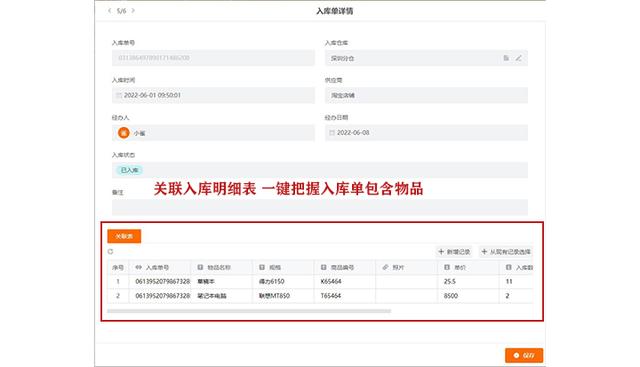The width and height of the screenshot is (640, 367).
Task: Click the calendar icon beside 2022-06-01 09:50:01
Action: click(x=119, y=95)
